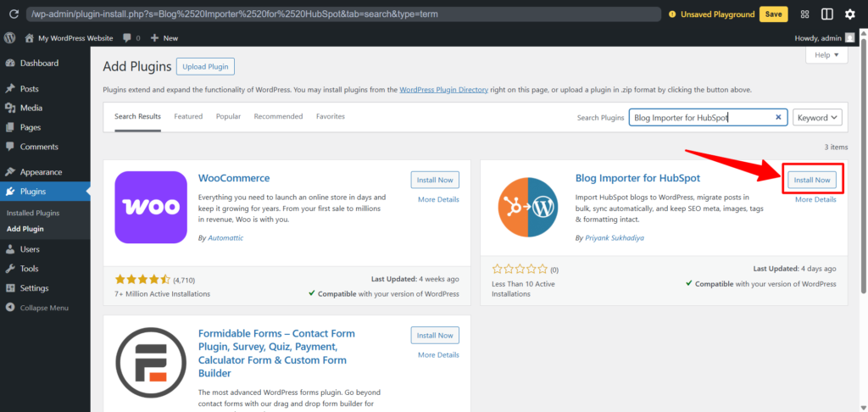The height and width of the screenshot is (412, 868).
Task: Open the comments bubble in admin bar
Action: pos(131,38)
